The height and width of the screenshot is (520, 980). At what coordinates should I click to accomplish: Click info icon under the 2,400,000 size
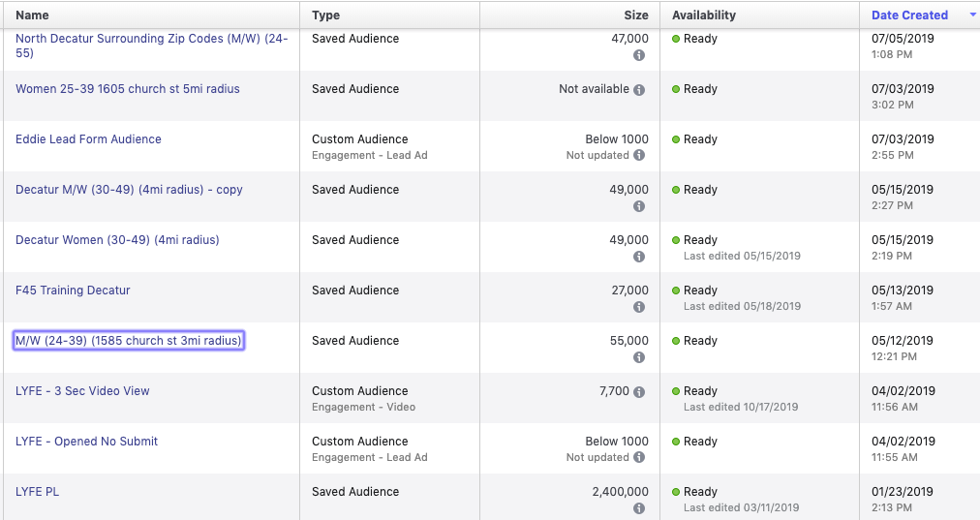(639, 508)
